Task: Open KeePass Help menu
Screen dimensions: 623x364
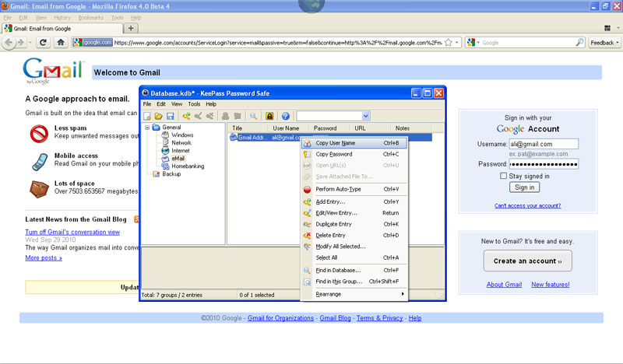Action: click(x=211, y=104)
